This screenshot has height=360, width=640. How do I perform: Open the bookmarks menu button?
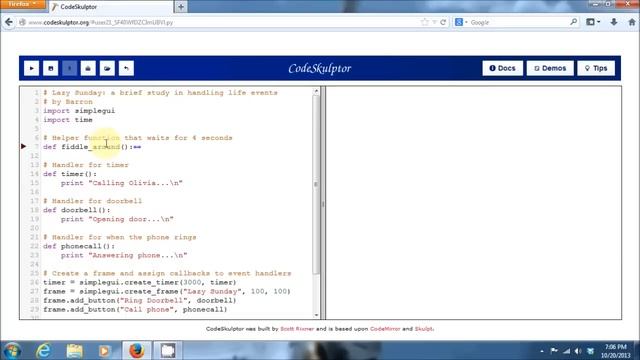point(593,22)
